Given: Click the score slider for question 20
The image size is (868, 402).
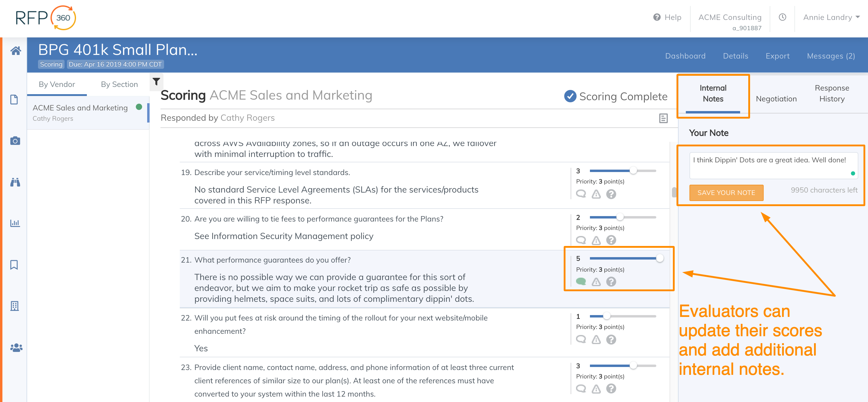Looking at the screenshot, I should click(x=620, y=217).
